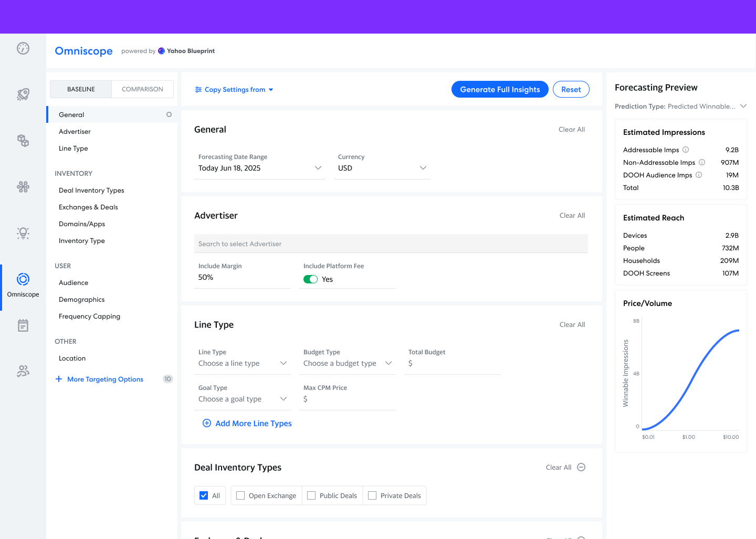Screen dimensions: 756x539
Task: Open the Prediction Type dropdown
Action: click(x=743, y=106)
